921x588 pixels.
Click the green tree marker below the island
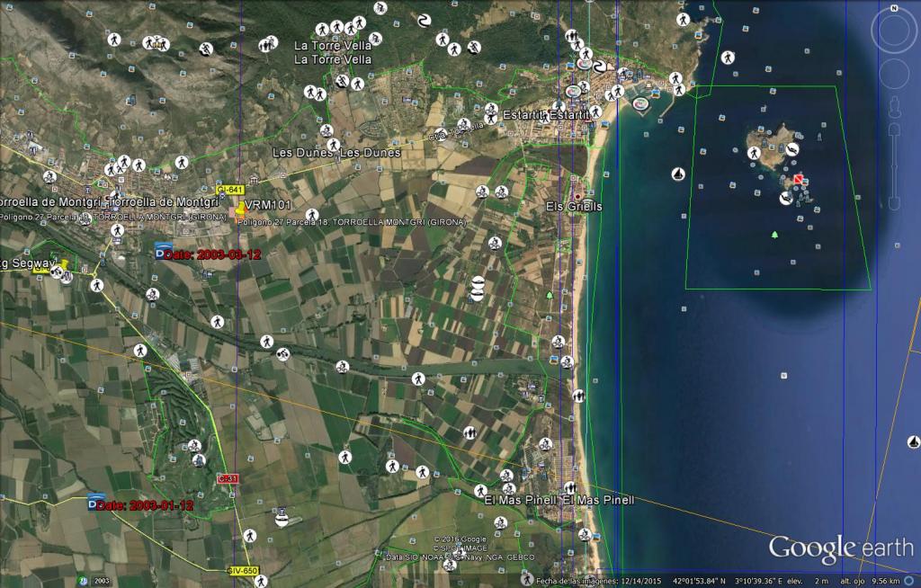click(x=774, y=235)
